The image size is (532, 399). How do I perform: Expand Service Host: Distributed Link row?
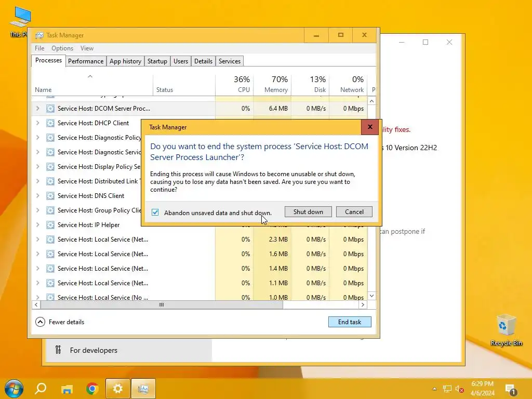tap(37, 181)
